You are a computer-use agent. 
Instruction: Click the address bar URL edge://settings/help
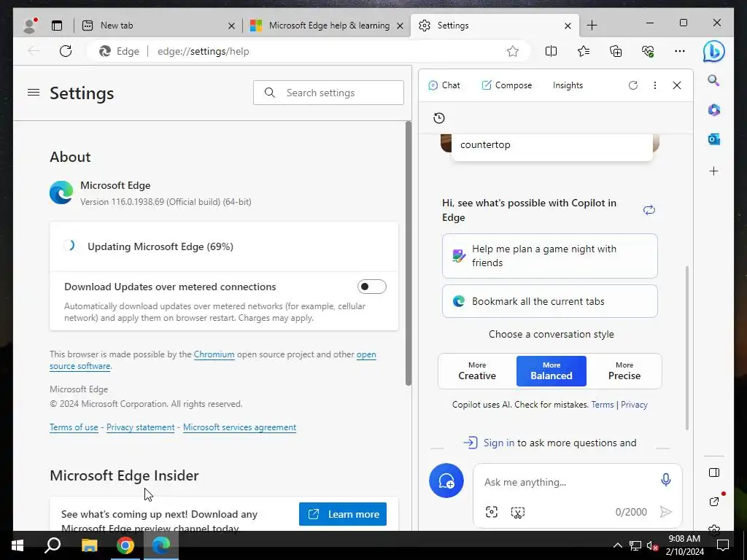204,51
